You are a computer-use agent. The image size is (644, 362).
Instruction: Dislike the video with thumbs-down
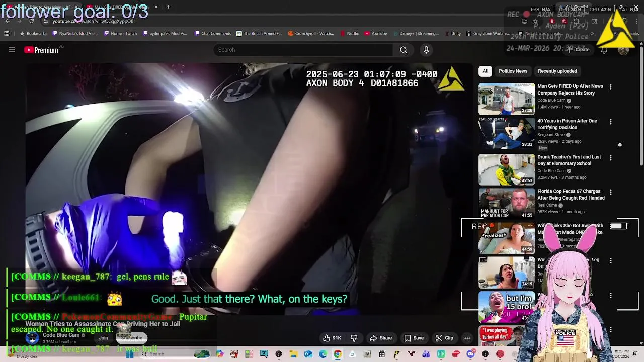[354, 338]
